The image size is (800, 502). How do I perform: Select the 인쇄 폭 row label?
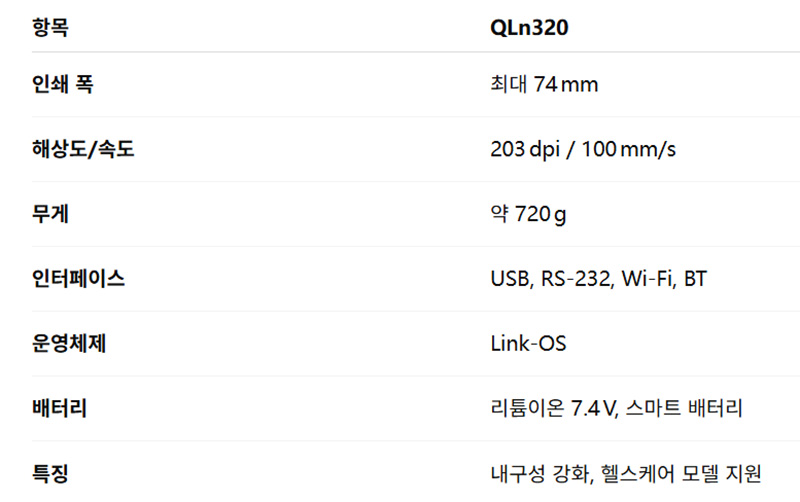(x=62, y=84)
